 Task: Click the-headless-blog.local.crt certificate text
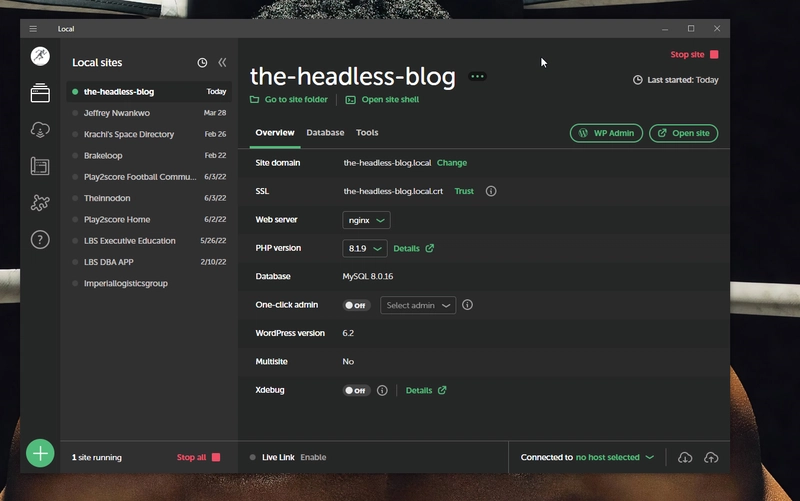(393, 191)
